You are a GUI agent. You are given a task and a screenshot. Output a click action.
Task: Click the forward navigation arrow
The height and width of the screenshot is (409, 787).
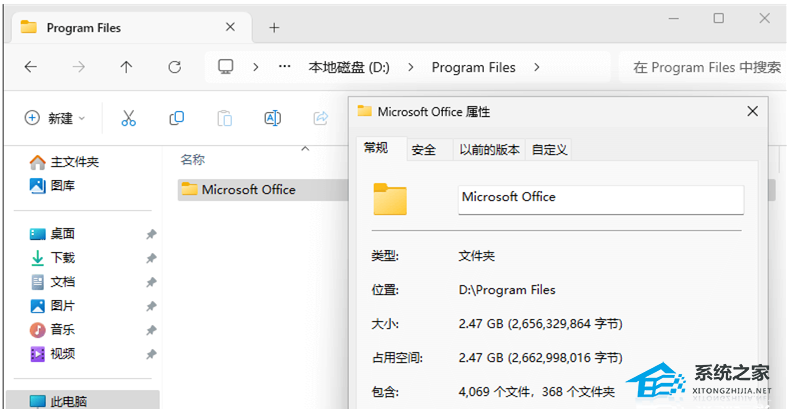coord(79,67)
